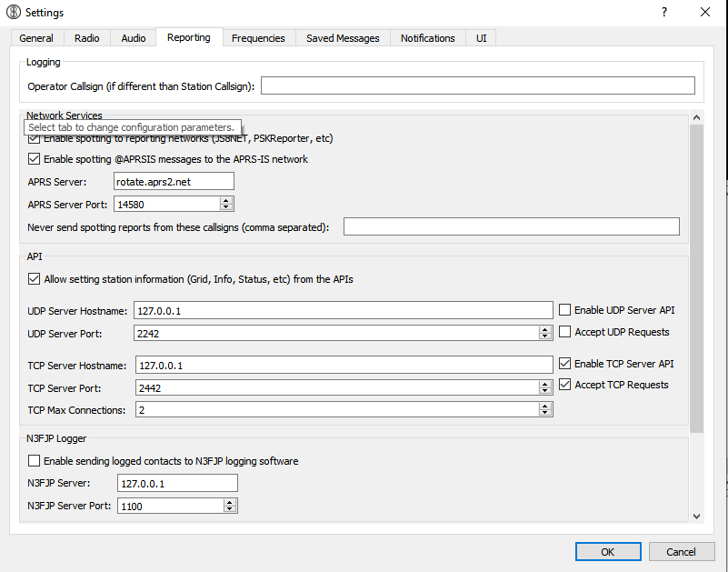Viewport: 728px width, 572px height.
Task: Click the Operator Callsign input field
Action: [478, 85]
